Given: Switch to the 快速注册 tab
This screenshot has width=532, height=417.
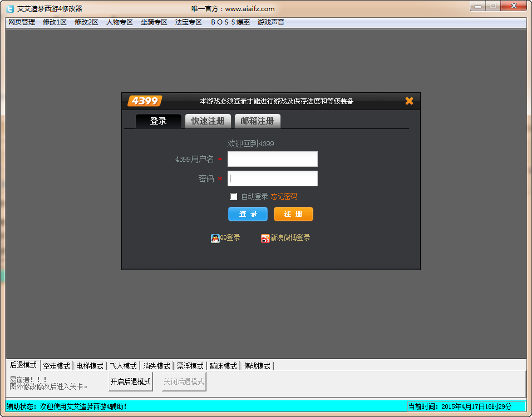Looking at the screenshot, I should pyautogui.click(x=208, y=120).
